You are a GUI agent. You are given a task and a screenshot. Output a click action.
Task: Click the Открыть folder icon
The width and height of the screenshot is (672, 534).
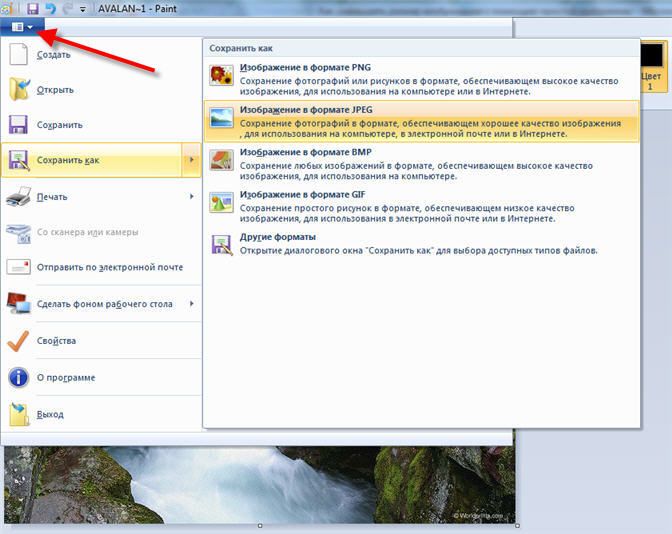(x=19, y=89)
